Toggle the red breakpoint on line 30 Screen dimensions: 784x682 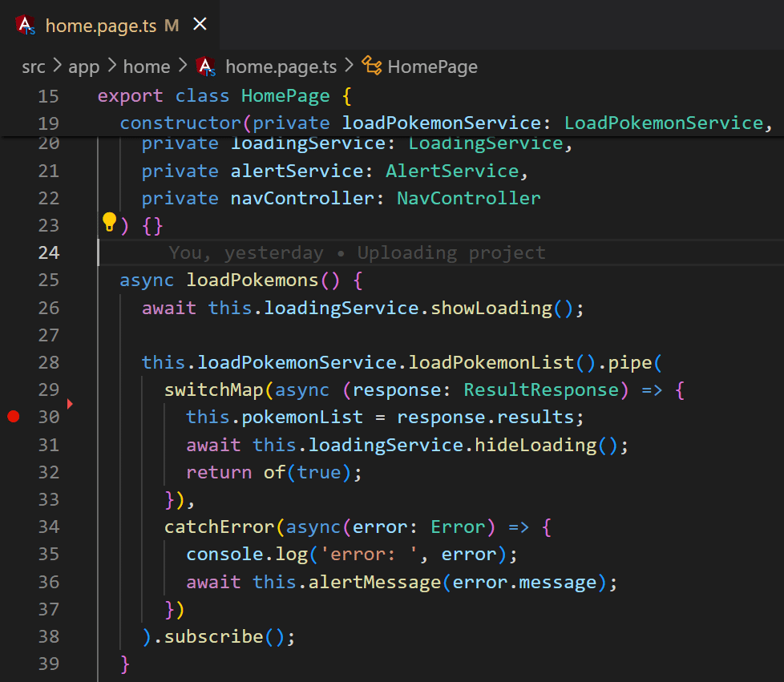click(14, 417)
